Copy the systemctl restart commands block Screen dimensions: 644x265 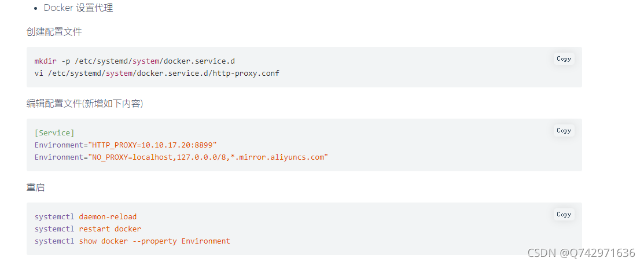point(564,215)
